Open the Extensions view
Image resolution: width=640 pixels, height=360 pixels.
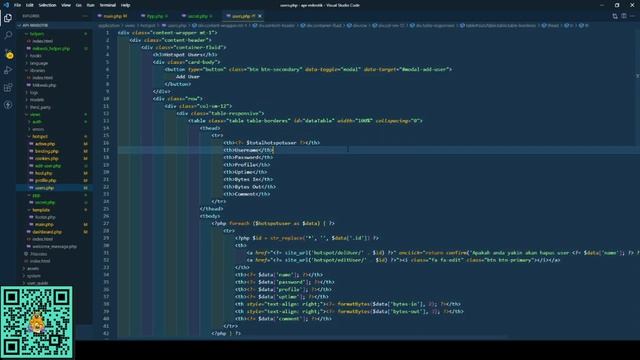point(8,87)
